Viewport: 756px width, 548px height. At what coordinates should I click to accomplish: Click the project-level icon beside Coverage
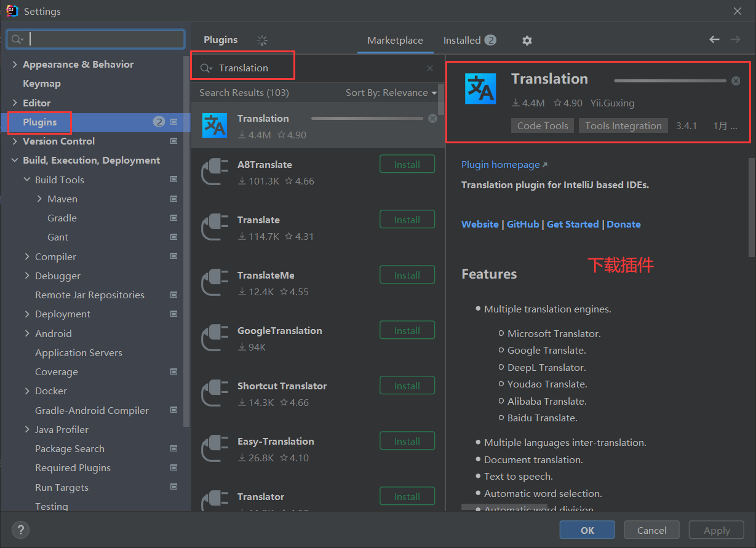174,371
